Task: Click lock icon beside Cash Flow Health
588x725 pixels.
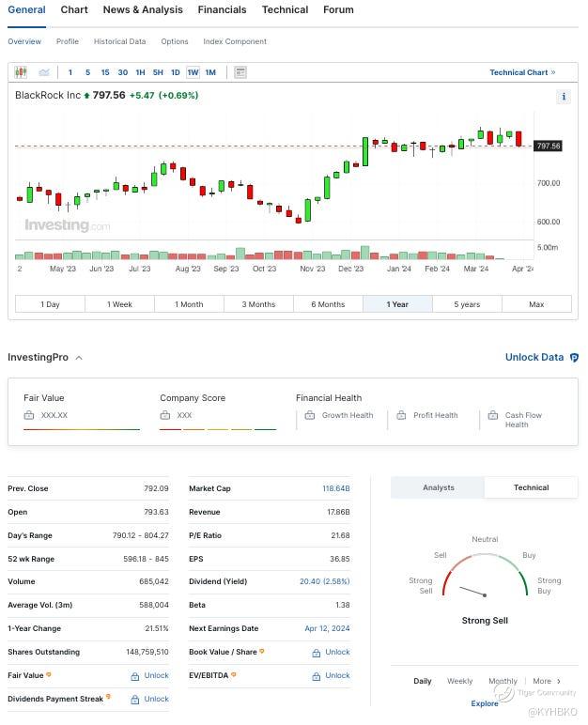Action: click(493, 415)
